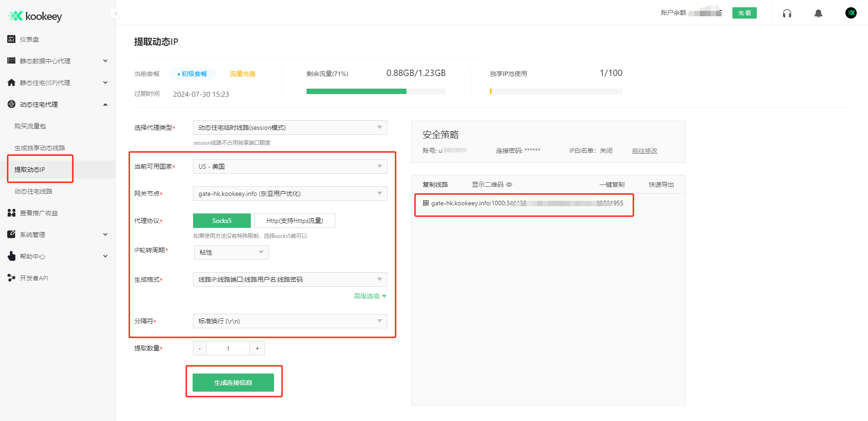Open the 仪表盘 dashboard icon in sidebar
The image size is (868, 421).
[x=11, y=39]
